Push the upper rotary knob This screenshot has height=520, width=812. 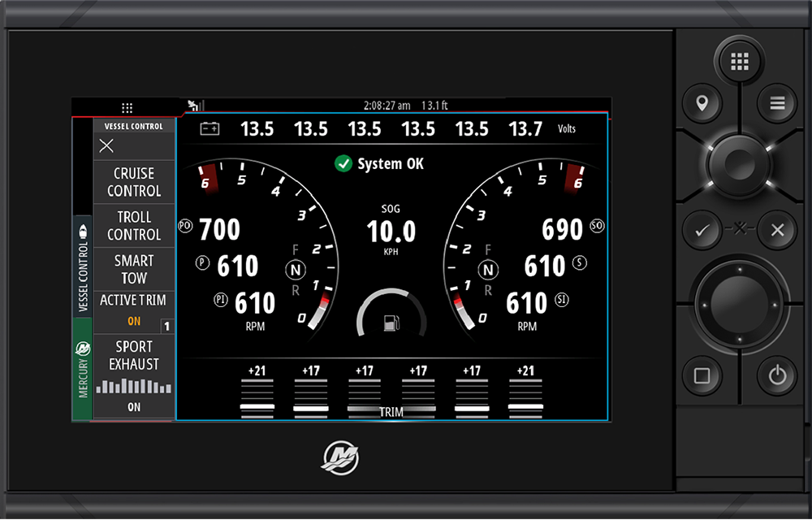point(740,165)
